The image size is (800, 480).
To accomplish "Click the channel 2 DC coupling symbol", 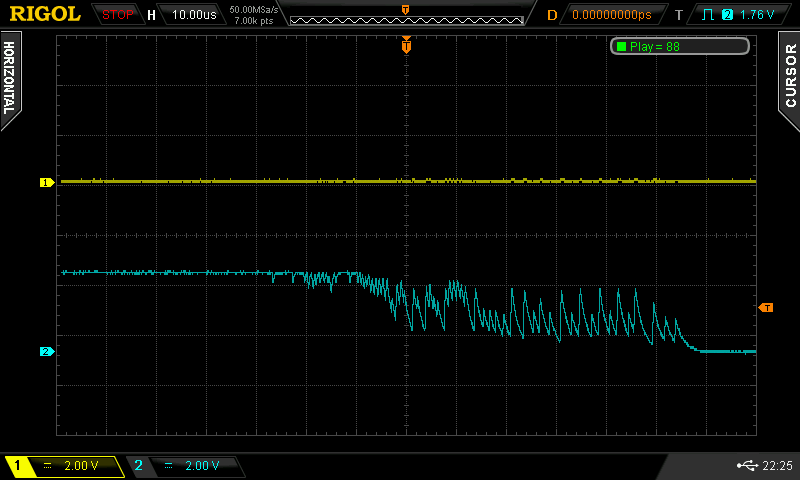I will (168, 465).
